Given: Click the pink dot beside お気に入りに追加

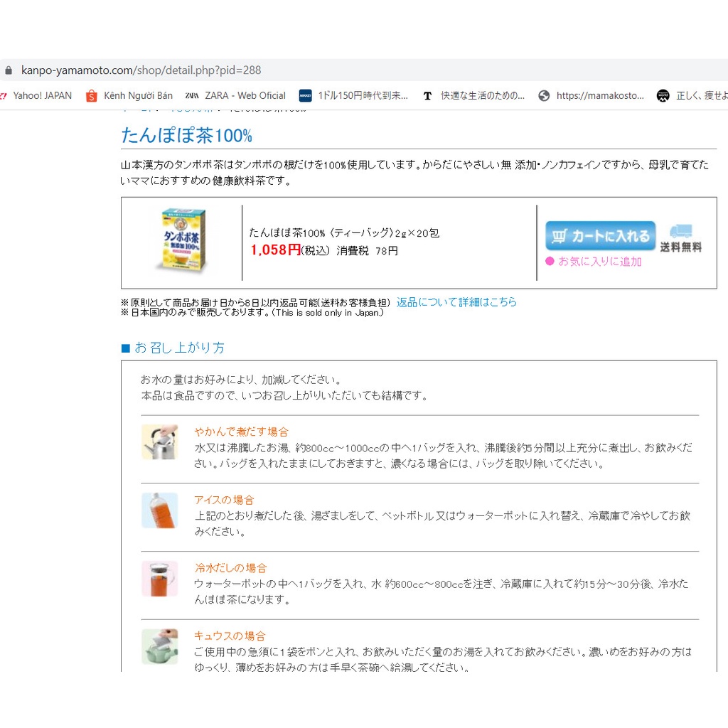Looking at the screenshot, I should point(550,262).
